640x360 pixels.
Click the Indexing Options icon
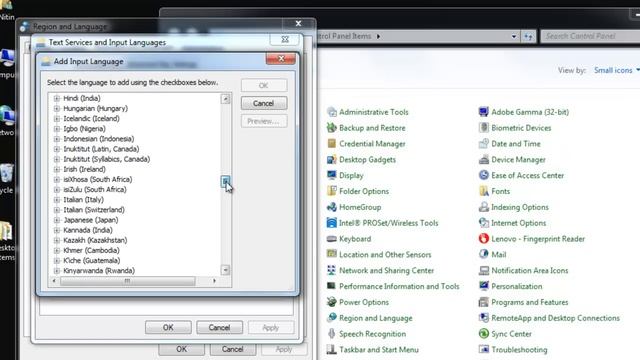[484, 207]
